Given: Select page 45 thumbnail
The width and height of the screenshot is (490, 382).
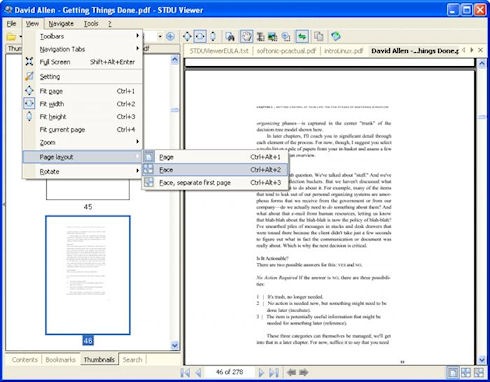Looking at the screenshot, I should click(88, 189).
